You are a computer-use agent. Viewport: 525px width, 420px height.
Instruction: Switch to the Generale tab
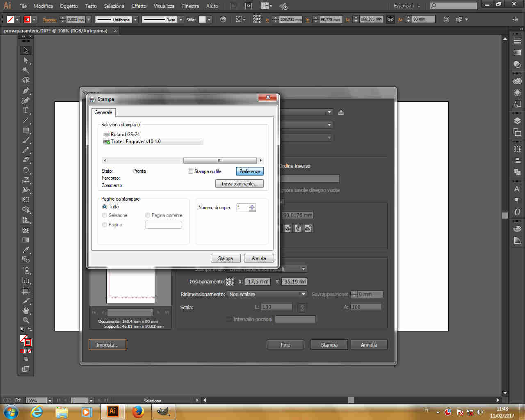(103, 112)
